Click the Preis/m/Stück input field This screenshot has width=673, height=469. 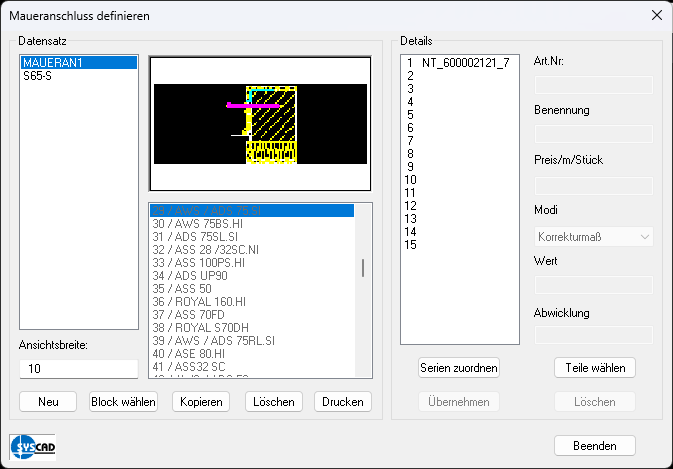[594, 186]
